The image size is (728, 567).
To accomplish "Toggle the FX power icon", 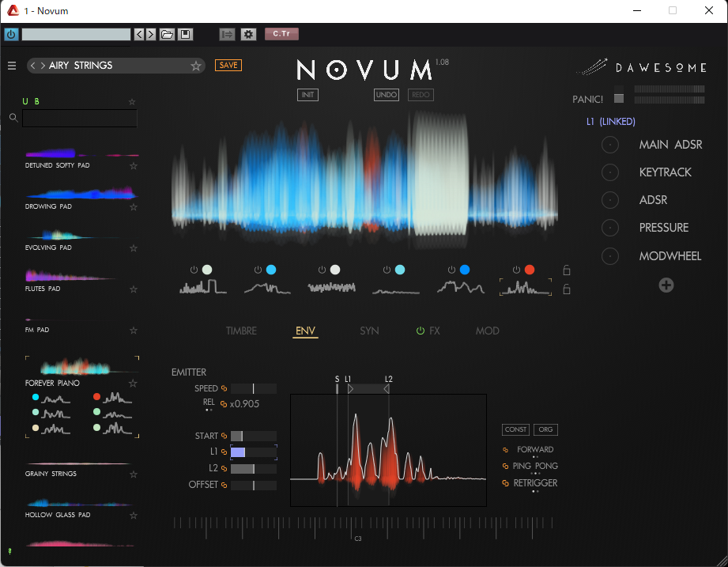I will click(421, 331).
